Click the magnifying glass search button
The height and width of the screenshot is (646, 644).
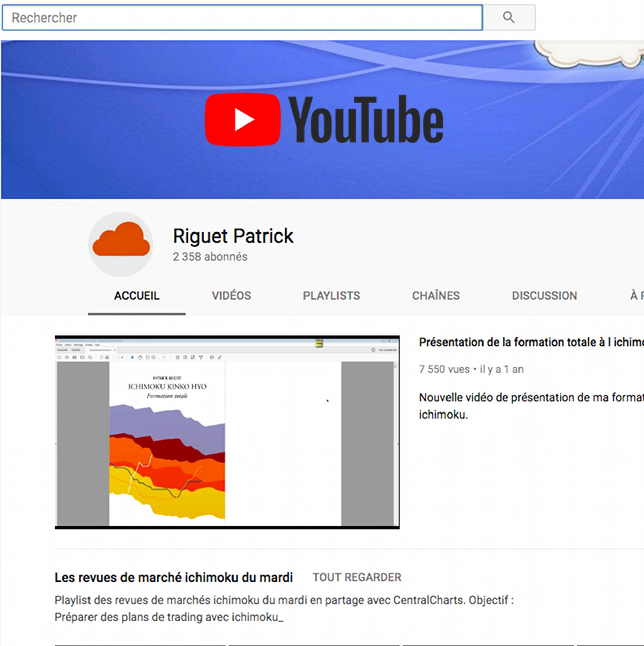click(509, 17)
